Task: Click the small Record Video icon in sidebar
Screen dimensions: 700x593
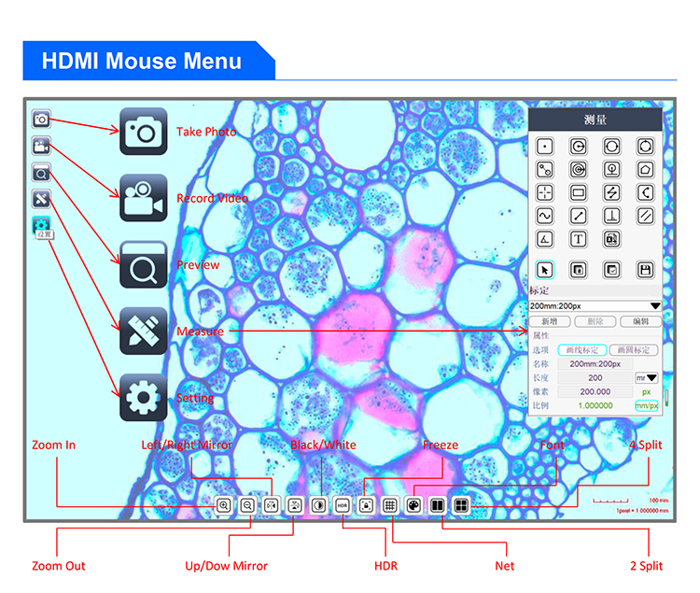Action: [x=41, y=146]
